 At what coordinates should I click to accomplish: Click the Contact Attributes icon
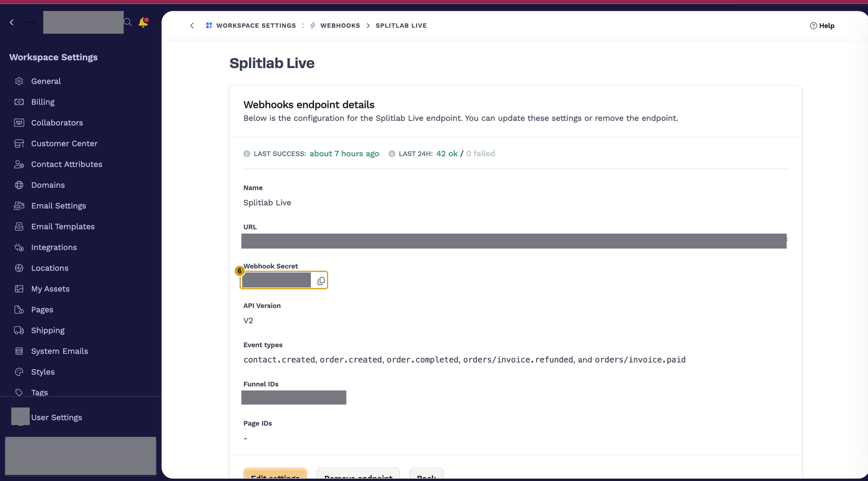[x=19, y=164]
